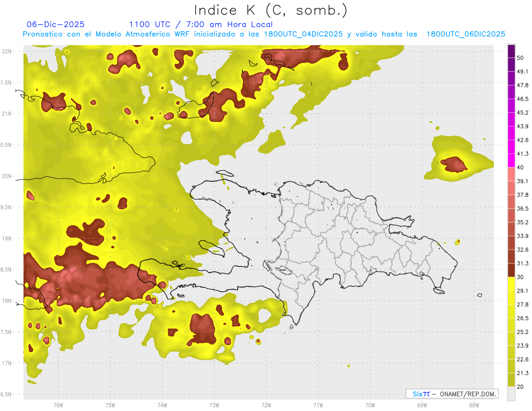Click the colorbar value 30
This screenshot has width=532, height=411.
(x=521, y=277)
